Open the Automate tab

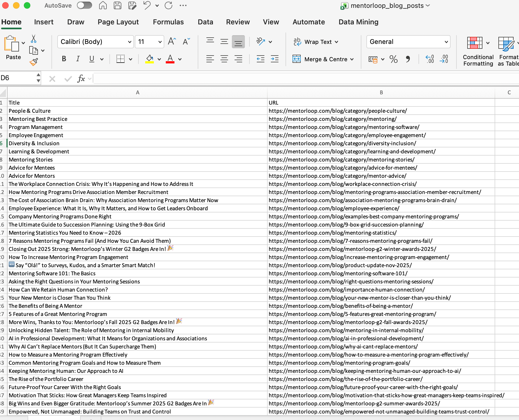pos(309,22)
